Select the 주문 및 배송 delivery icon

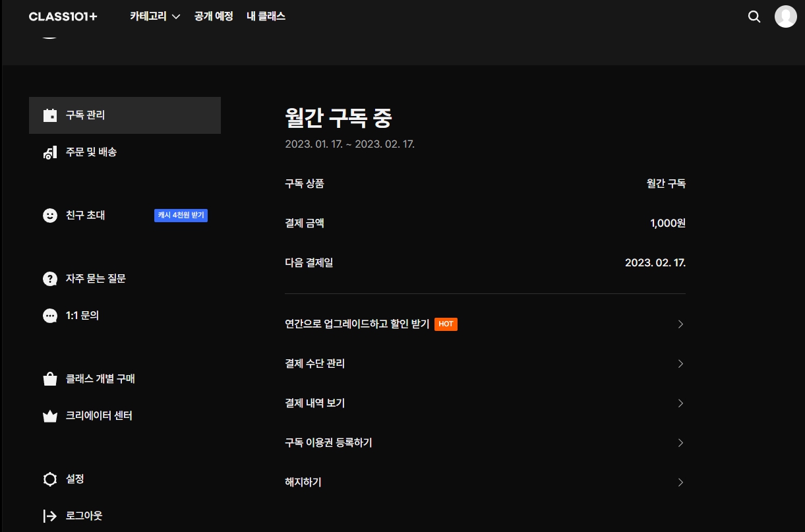(50, 152)
